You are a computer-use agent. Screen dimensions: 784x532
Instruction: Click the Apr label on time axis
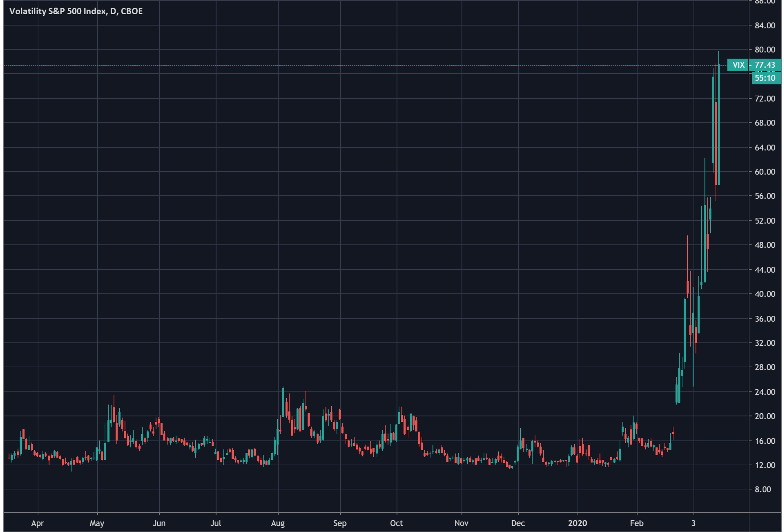click(37, 523)
